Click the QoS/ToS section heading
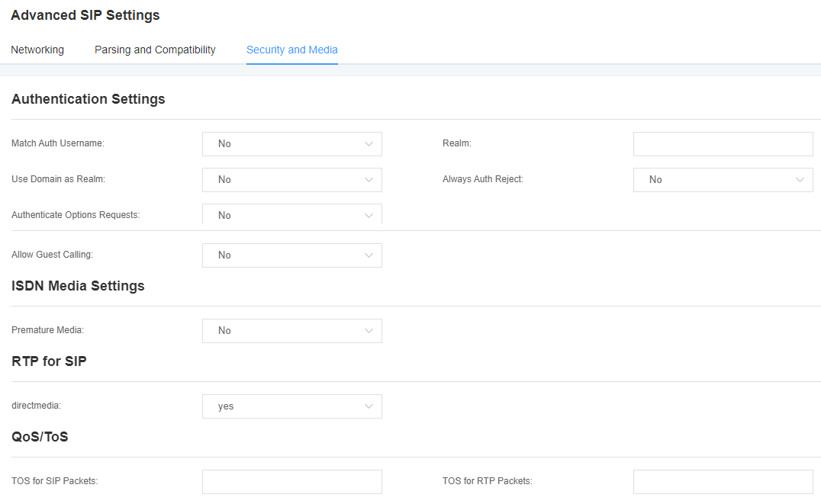The width and height of the screenshot is (821, 504). 40,436
